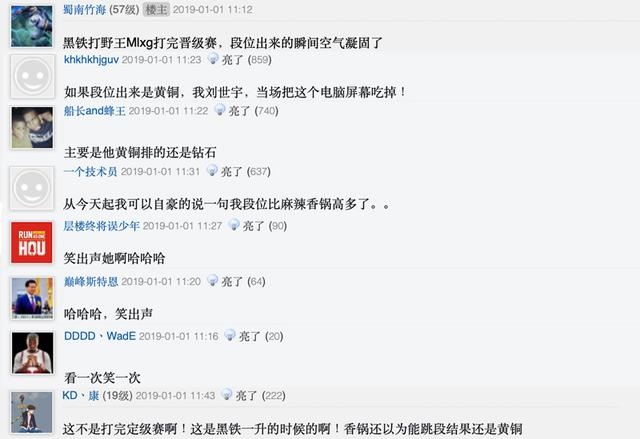Click the lightbulb icon on 一个技术员's comment
Image resolution: width=640 pixels, height=439 pixels.
(x=212, y=170)
